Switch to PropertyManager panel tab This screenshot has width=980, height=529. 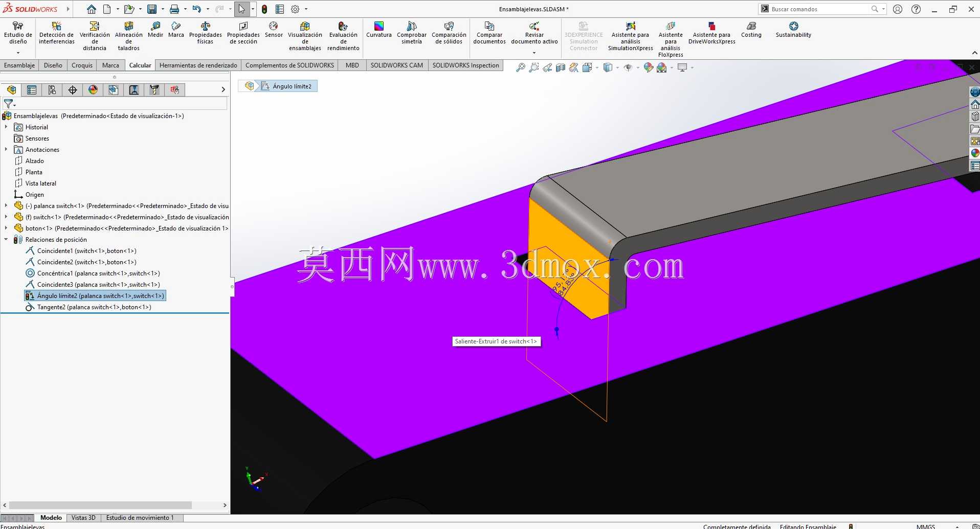pos(32,90)
